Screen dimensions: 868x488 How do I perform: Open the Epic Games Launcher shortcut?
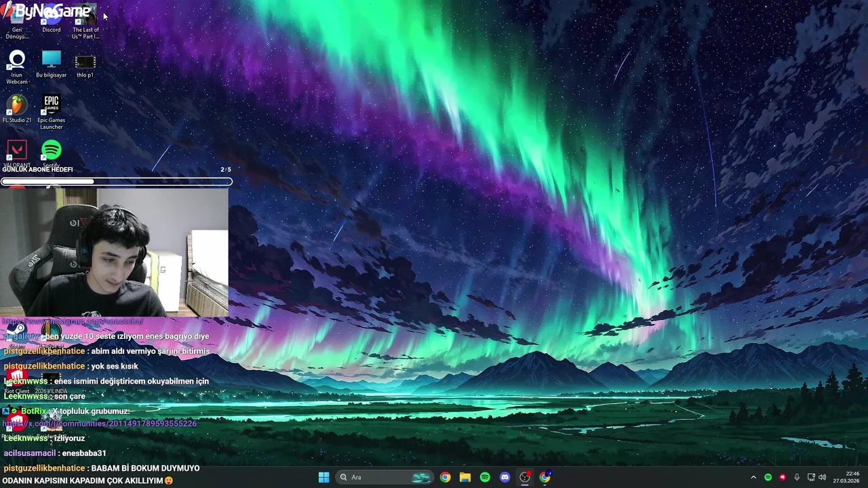(x=52, y=113)
